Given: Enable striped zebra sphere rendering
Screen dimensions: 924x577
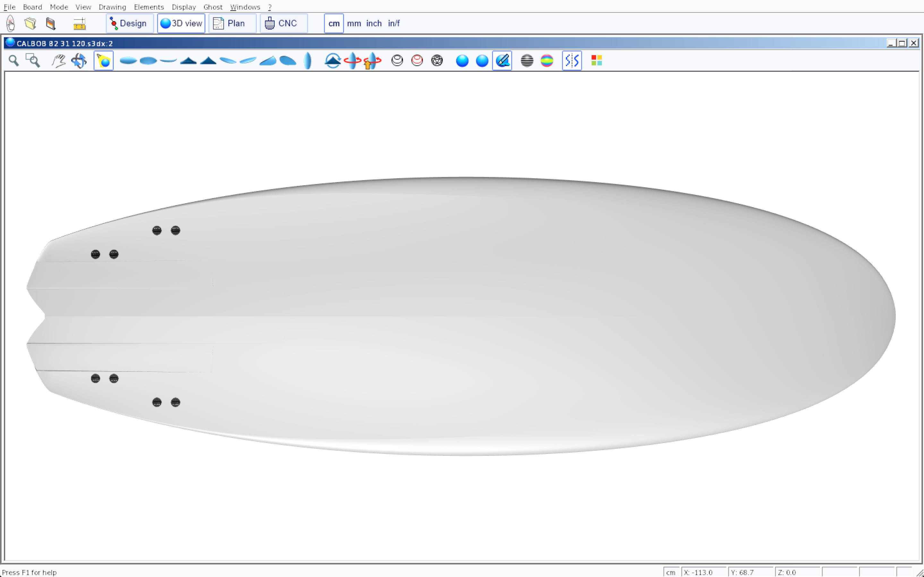Looking at the screenshot, I should [x=527, y=61].
